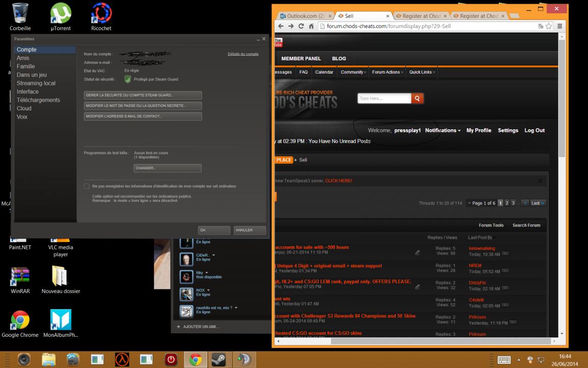Open the µTorrent desktop icon
The width and height of the screenshot is (588, 368).
60,13
